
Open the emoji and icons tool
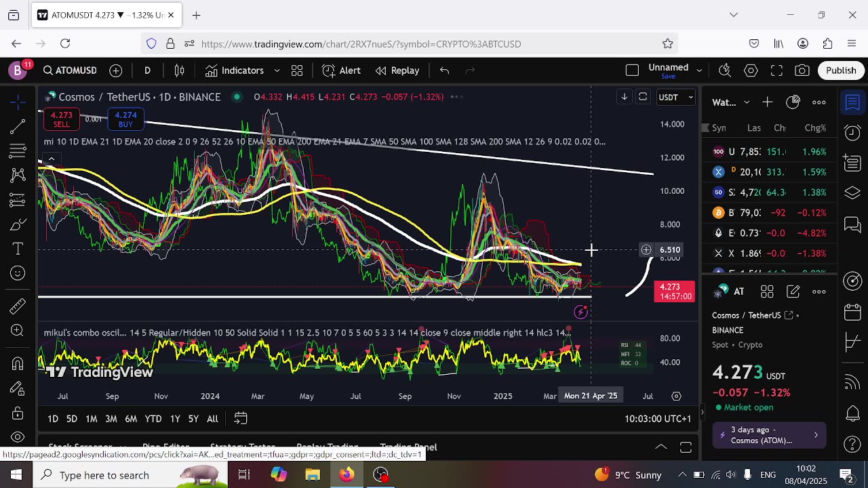tap(18, 273)
